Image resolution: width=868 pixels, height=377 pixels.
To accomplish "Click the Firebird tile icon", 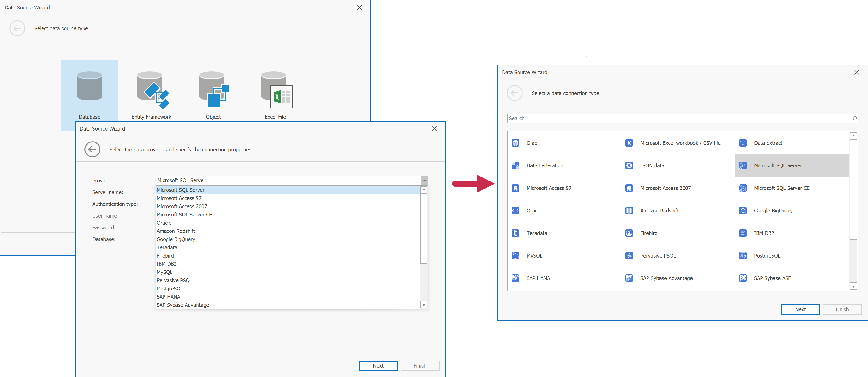I will (629, 233).
